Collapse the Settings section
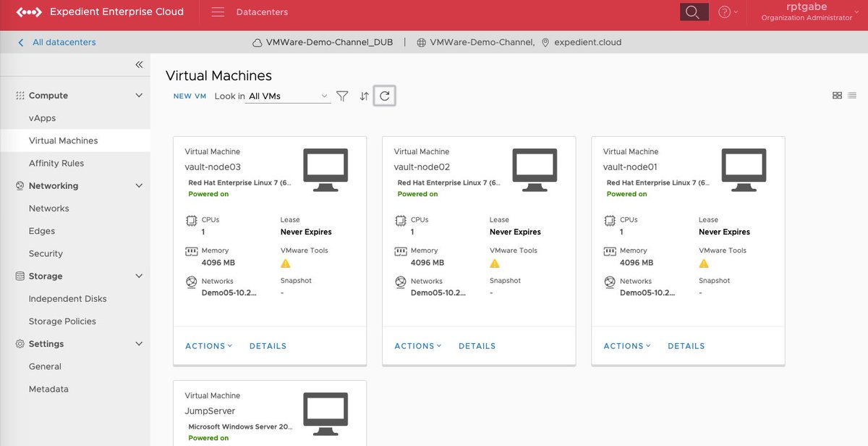 (x=139, y=344)
